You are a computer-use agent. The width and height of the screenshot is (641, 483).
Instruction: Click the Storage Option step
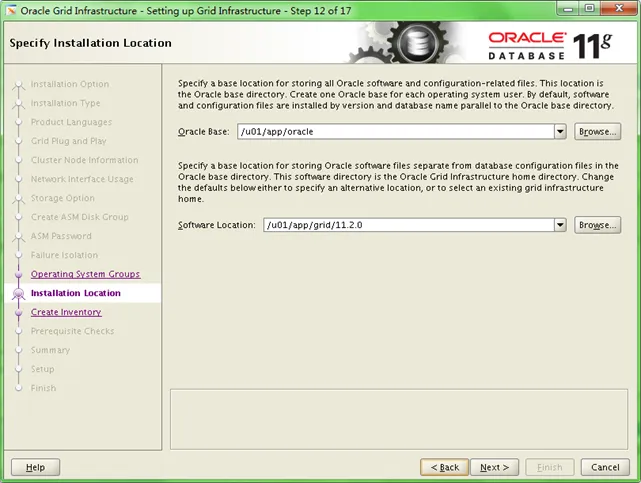(x=63, y=198)
